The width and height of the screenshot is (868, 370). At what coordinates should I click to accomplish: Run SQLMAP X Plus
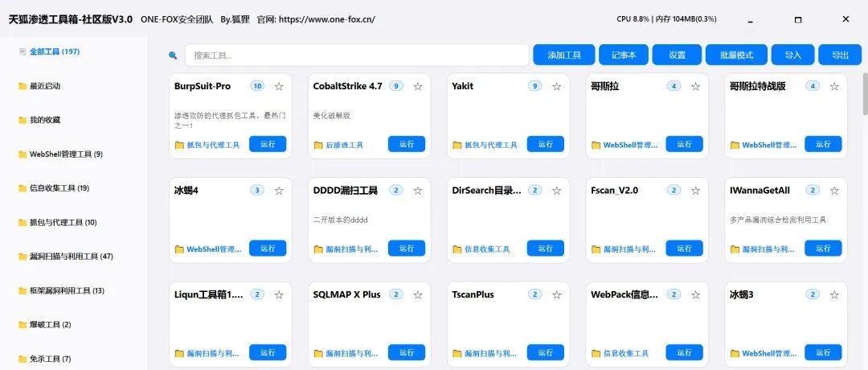pos(407,352)
